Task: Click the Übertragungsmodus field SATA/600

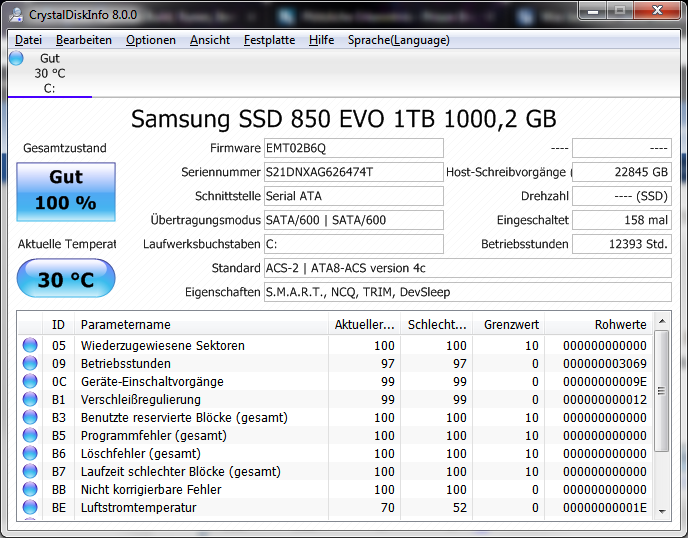Action: pyautogui.click(x=354, y=220)
